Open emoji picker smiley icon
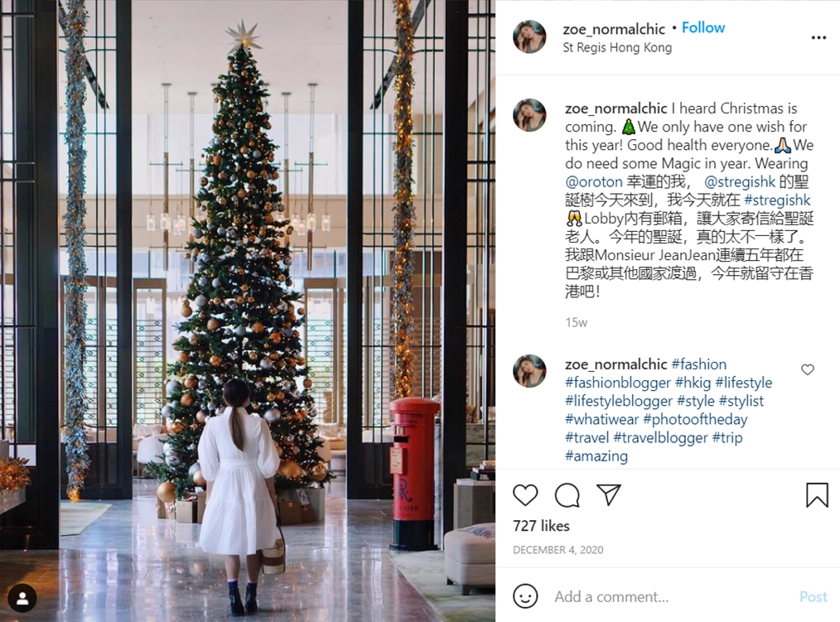Screen dimensions: 840x622 [525, 595]
